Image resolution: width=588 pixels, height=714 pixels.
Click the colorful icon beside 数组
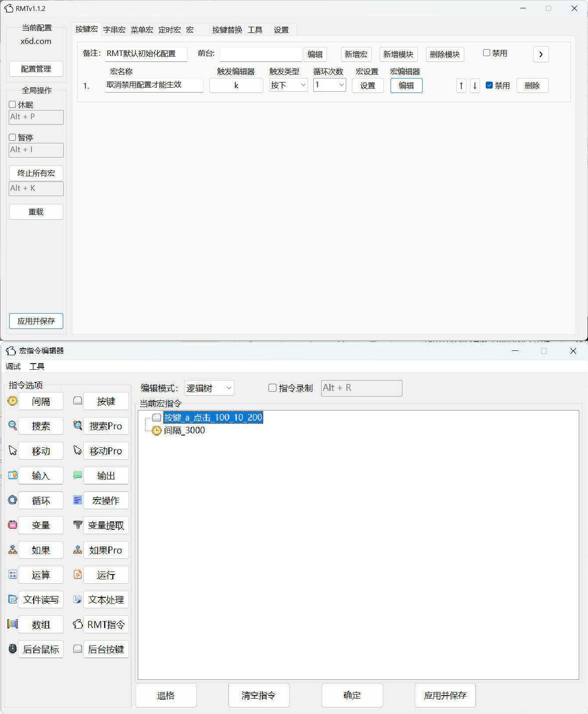pos(13,624)
